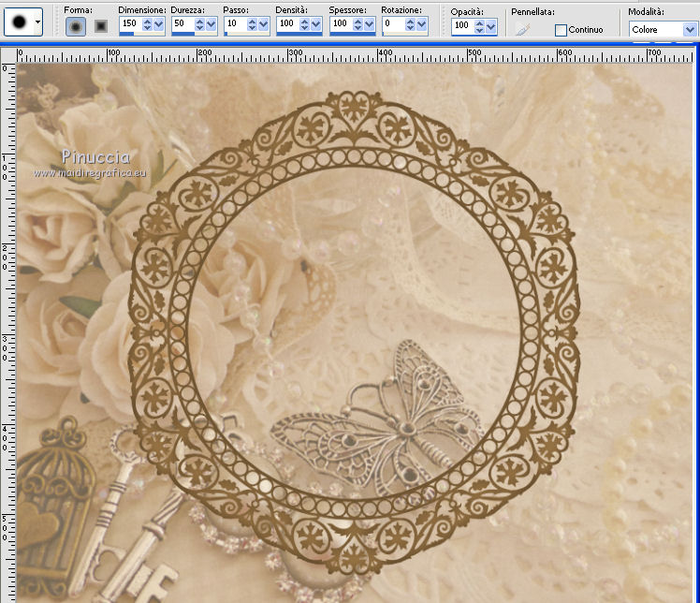700x603 pixels.
Task: Open the Rotazione slider dropdown
Action: [421, 24]
